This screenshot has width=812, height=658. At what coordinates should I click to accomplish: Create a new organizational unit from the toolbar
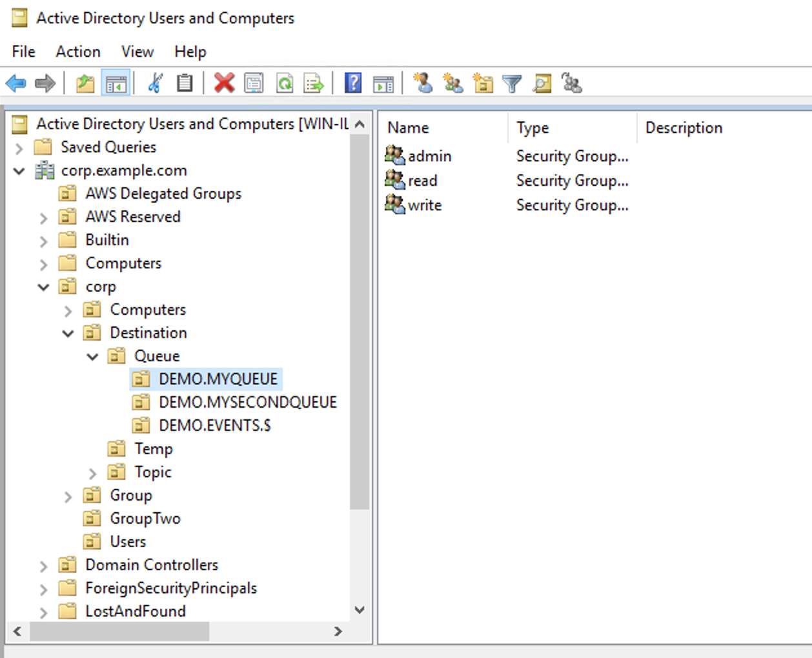coord(483,83)
